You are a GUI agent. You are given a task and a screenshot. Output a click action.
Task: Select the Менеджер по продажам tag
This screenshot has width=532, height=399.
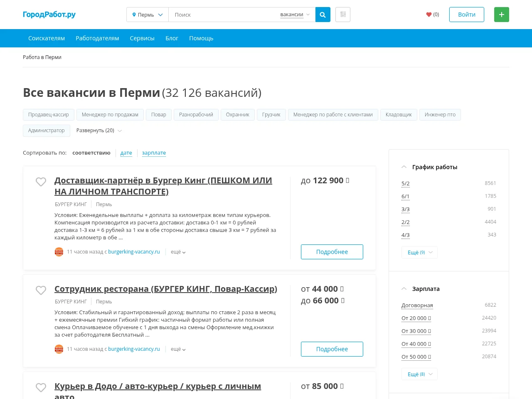[x=110, y=115]
